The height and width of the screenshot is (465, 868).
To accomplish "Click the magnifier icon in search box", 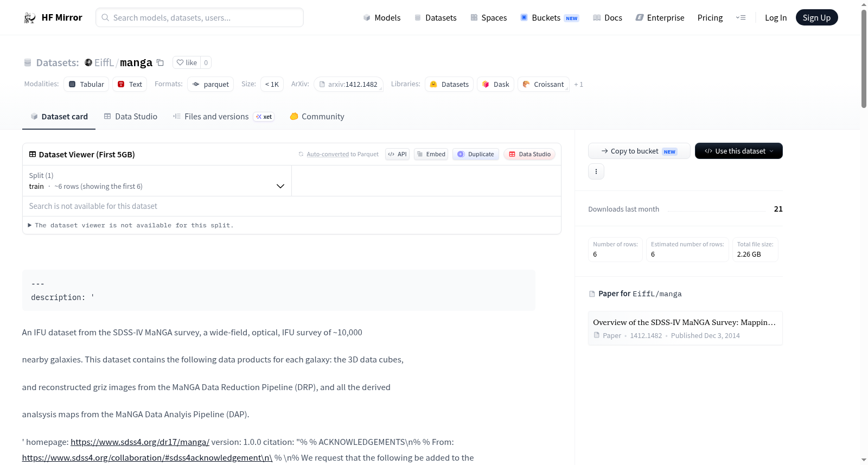I will 105,17.
